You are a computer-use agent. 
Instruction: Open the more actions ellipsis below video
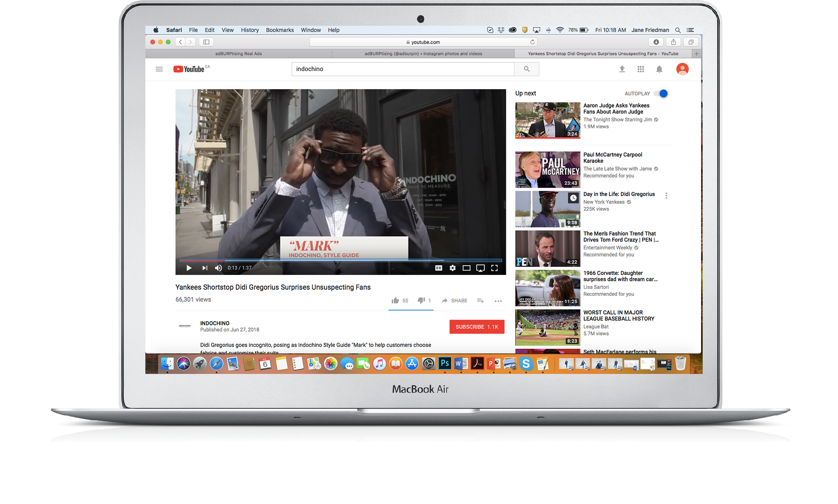pos(498,301)
